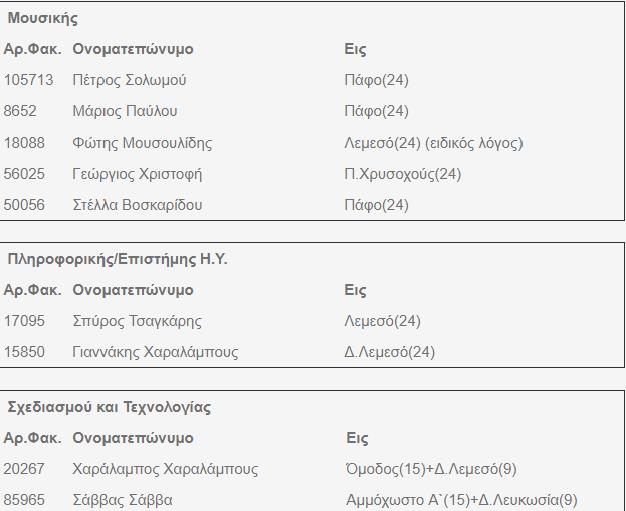Click the name Σάββας Σάββα
626x511 pixels.
122,500
